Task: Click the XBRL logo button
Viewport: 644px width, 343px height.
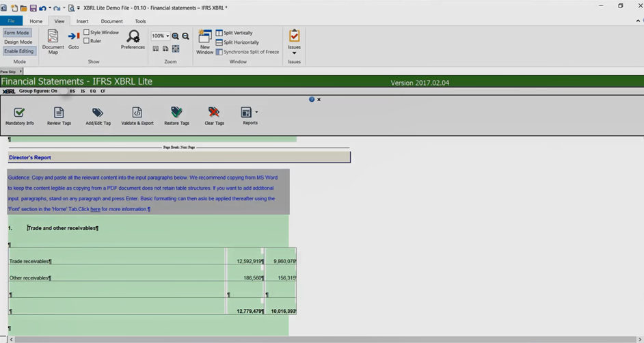Action: [x=9, y=92]
